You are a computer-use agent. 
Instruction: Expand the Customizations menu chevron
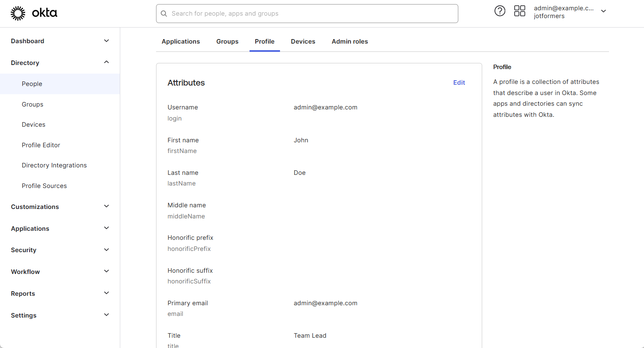[x=107, y=206]
